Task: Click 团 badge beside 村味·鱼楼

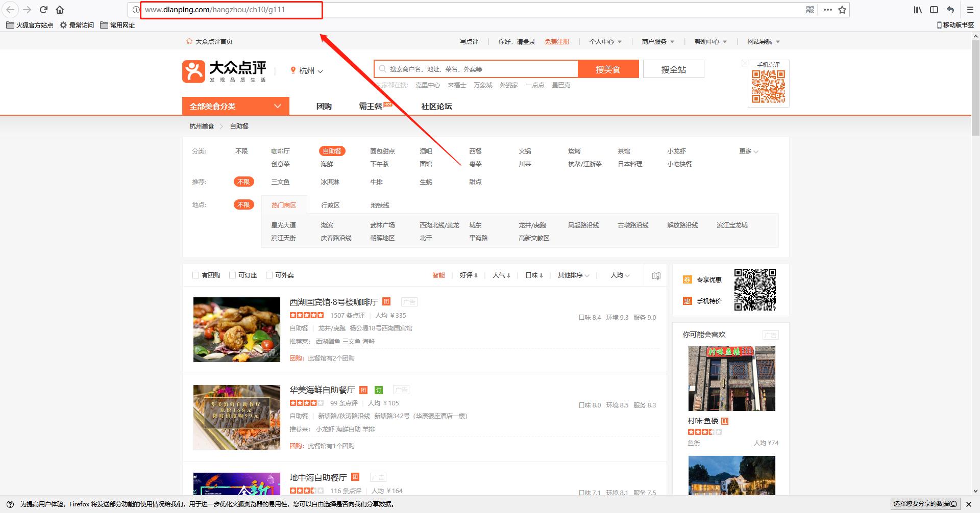Action: [x=725, y=421]
